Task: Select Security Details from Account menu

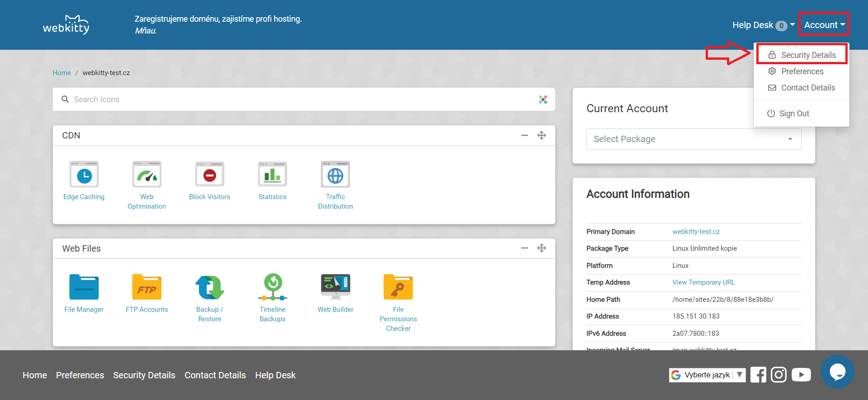Action: 802,55
